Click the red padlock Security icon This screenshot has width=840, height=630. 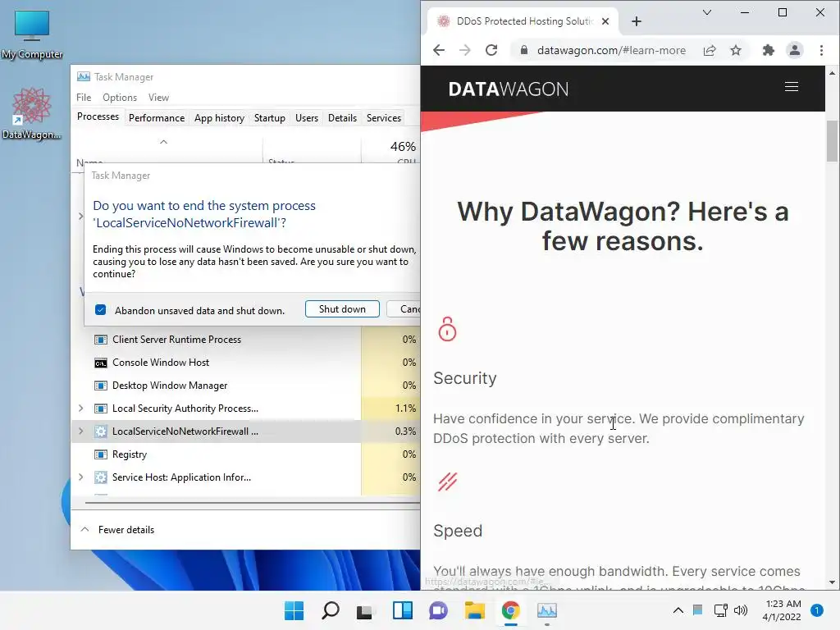pyautogui.click(x=447, y=329)
